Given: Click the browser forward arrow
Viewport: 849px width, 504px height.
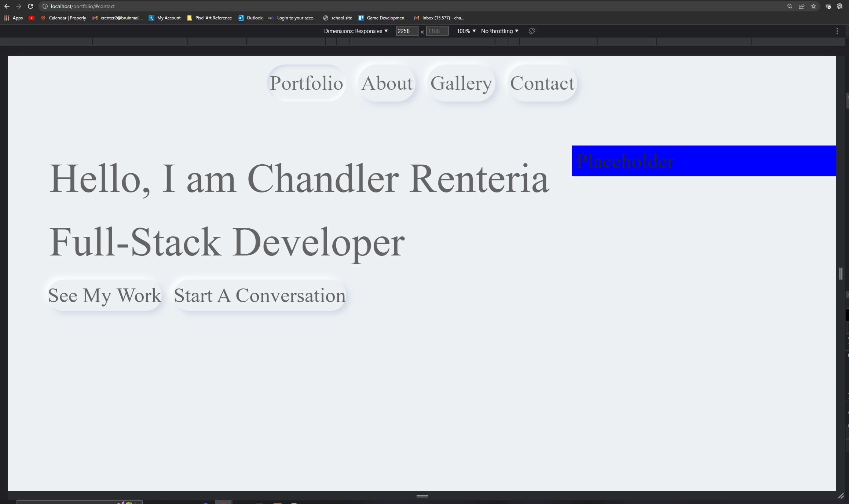Looking at the screenshot, I should tap(19, 6).
